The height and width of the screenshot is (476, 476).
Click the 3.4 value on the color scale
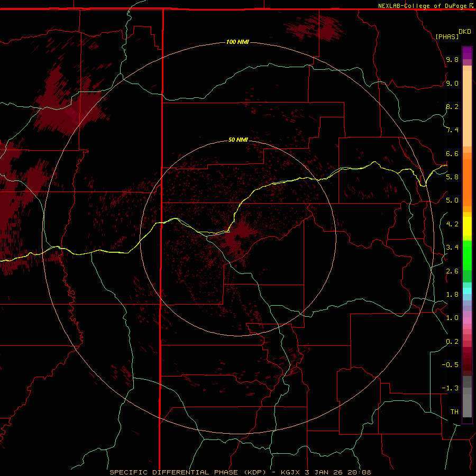click(x=452, y=248)
